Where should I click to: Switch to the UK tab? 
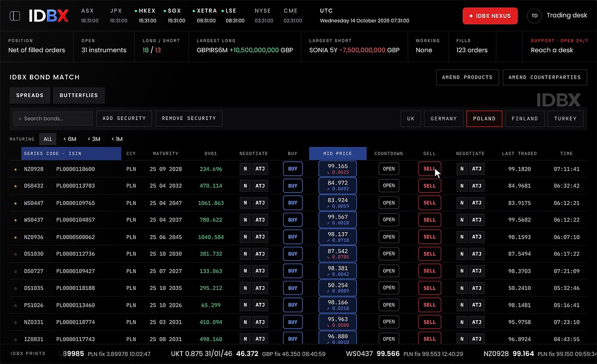point(410,119)
